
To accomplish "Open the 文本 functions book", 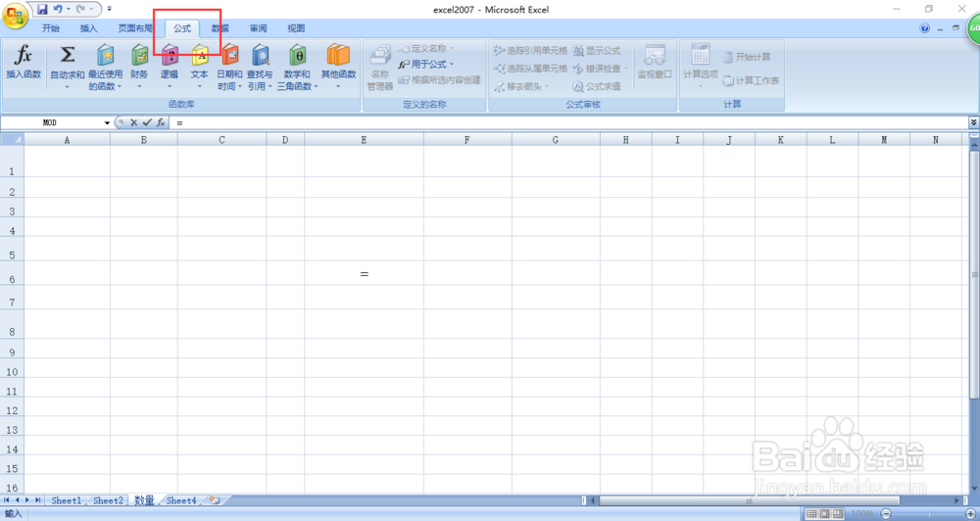I will [x=199, y=56].
